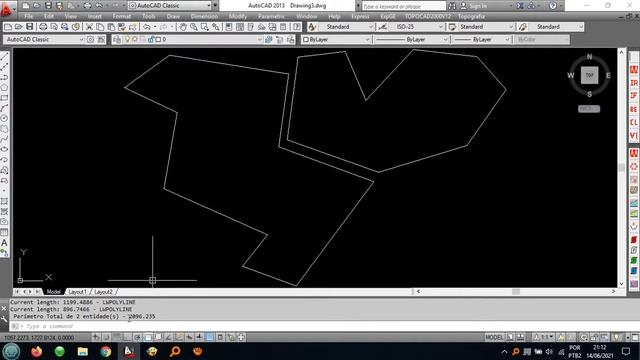This screenshot has width=640, height=360.
Task: Click Plot printer icon in standard toolbar
Action: (x=43, y=27)
